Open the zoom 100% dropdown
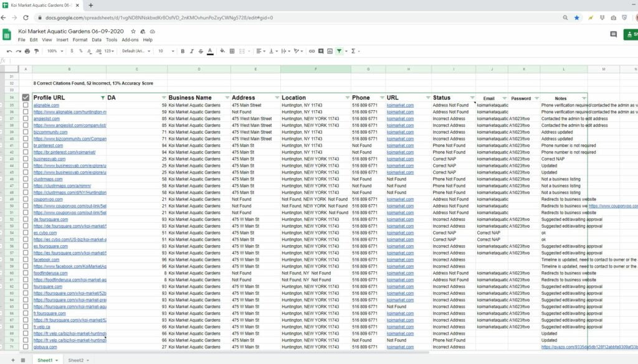 coord(55,51)
